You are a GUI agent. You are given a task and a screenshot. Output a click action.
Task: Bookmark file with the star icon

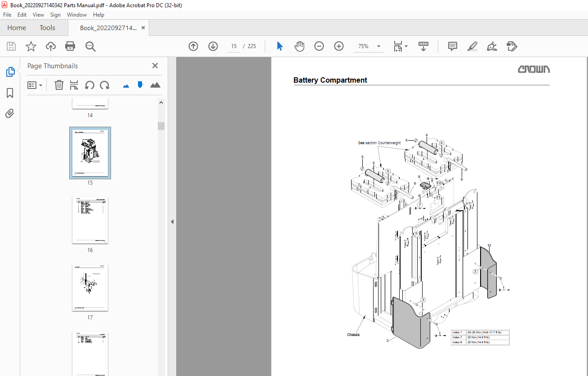[x=31, y=46]
